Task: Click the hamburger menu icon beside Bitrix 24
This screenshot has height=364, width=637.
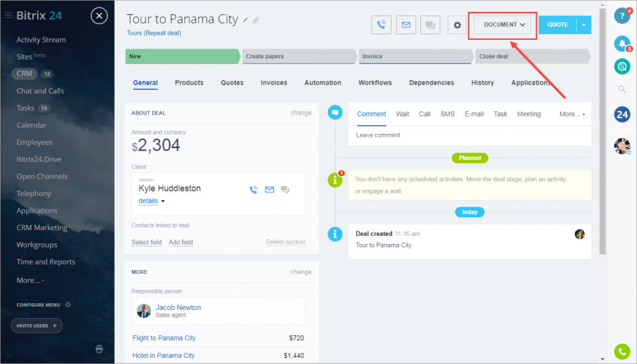Action: [x=8, y=16]
